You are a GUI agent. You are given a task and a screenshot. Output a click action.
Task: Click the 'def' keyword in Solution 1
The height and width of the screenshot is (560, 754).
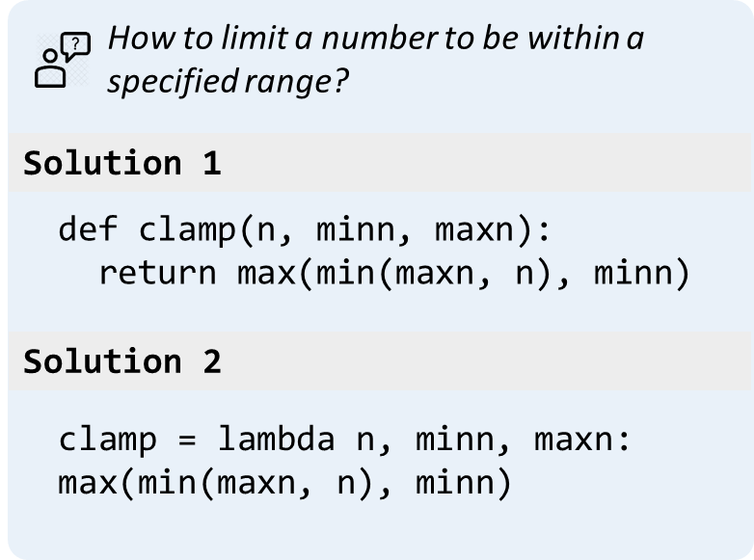(x=89, y=229)
